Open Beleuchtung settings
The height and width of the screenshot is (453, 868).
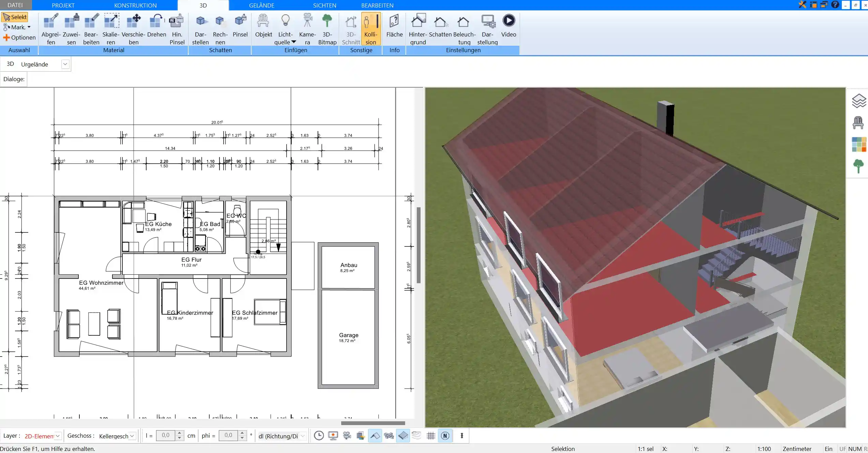[x=464, y=29]
